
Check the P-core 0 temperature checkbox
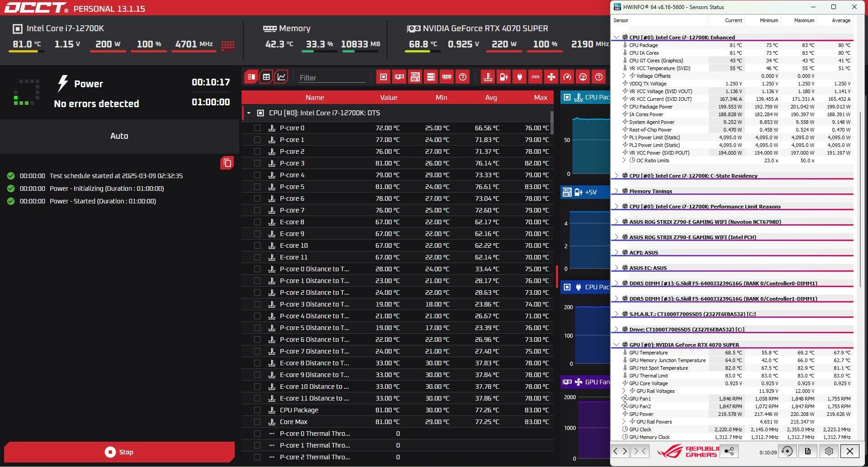(257, 128)
